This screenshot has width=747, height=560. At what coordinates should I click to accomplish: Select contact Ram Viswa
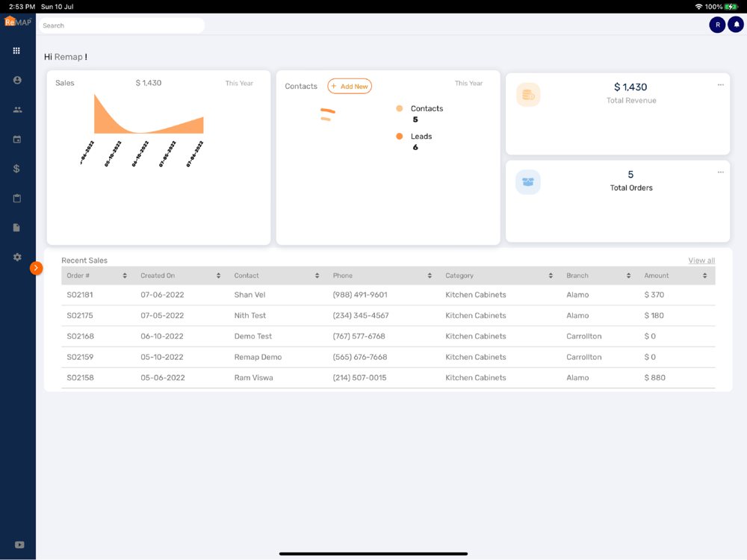point(253,378)
